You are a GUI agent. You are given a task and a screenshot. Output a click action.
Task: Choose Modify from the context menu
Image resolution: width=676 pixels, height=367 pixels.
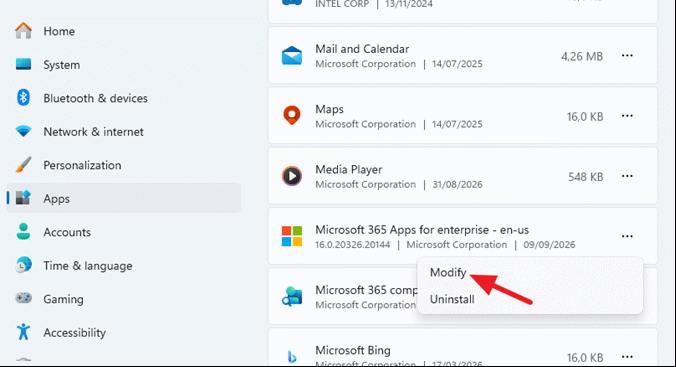[448, 273]
